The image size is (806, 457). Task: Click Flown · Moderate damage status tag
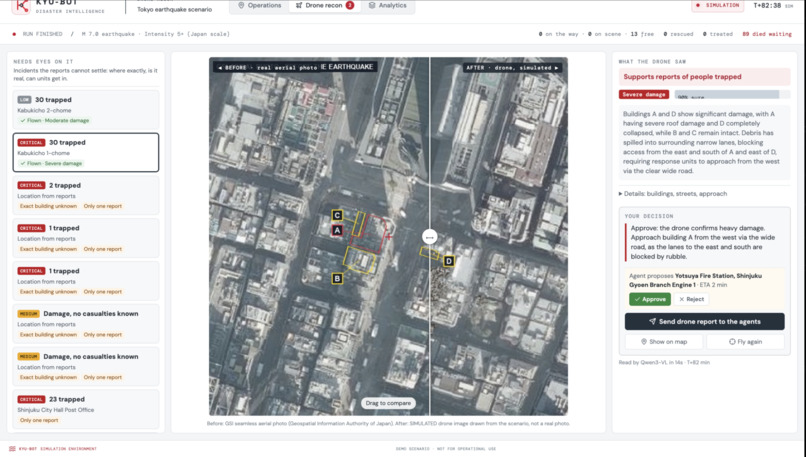(54, 120)
